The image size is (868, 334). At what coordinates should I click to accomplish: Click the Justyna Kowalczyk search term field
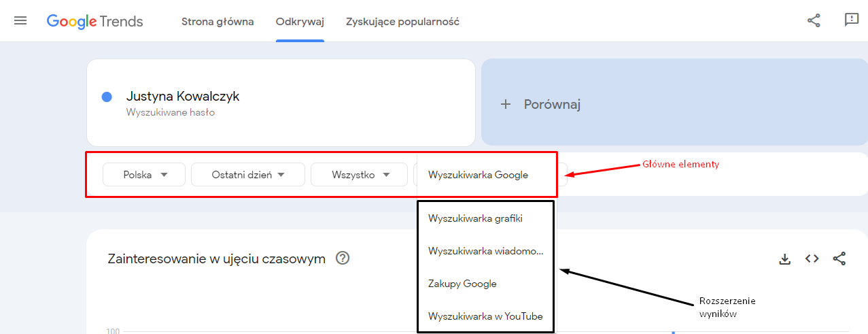point(281,103)
